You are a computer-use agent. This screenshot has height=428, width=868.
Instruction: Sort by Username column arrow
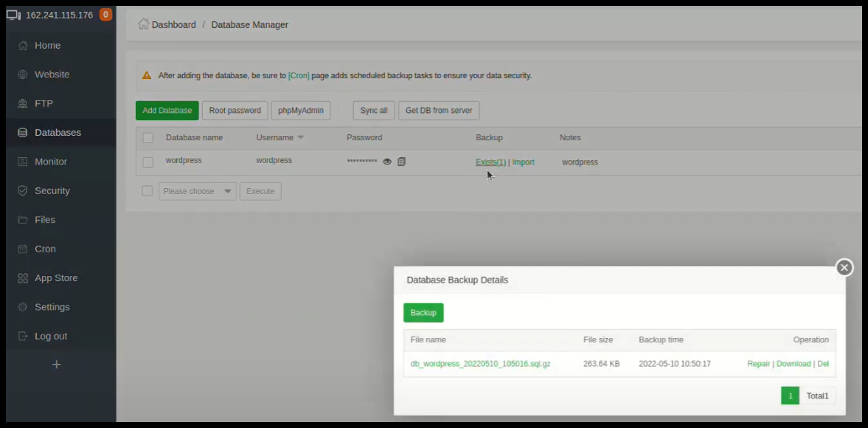(x=300, y=138)
